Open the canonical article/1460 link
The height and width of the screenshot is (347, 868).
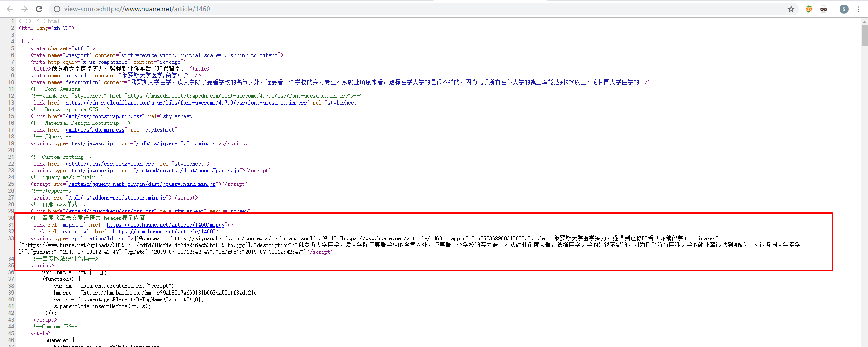pyautogui.click(x=162, y=232)
